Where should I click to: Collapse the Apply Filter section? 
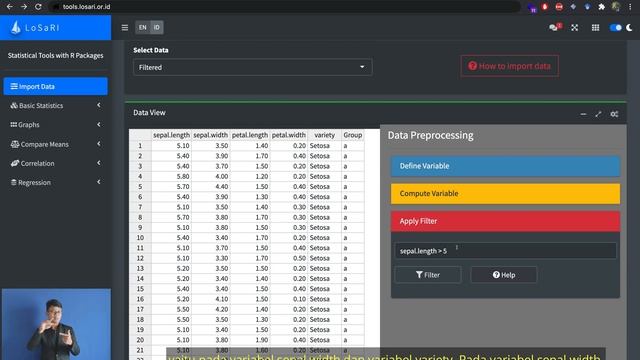point(505,221)
